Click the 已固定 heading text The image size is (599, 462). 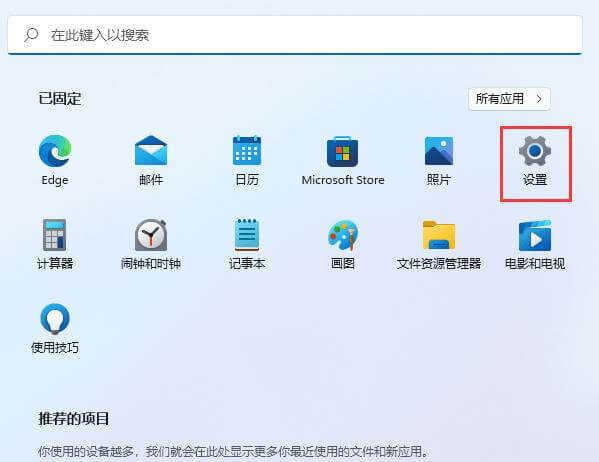tap(60, 99)
